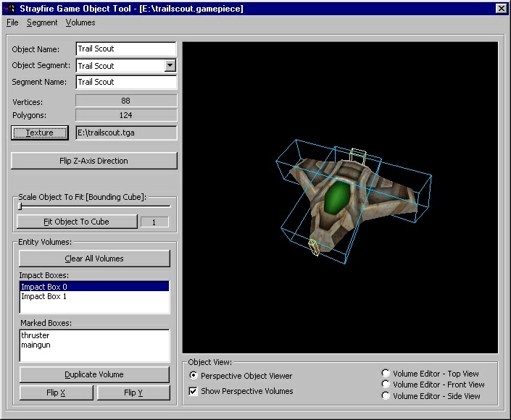Image resolution: width=511 pixels, height=420 pixels.
Task: Click the bounding cube scale slider handle
Action: click(20, 206)
